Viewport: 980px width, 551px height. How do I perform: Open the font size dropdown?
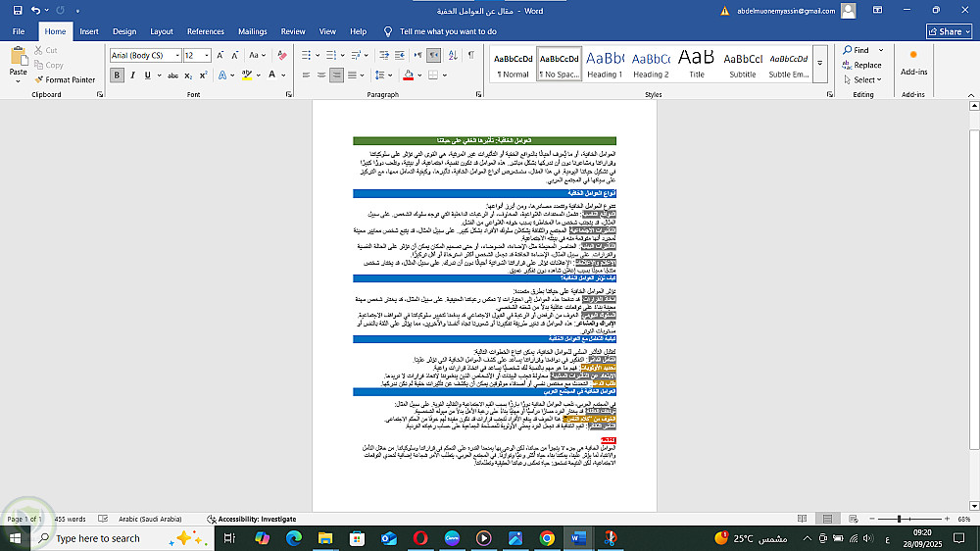207,56
